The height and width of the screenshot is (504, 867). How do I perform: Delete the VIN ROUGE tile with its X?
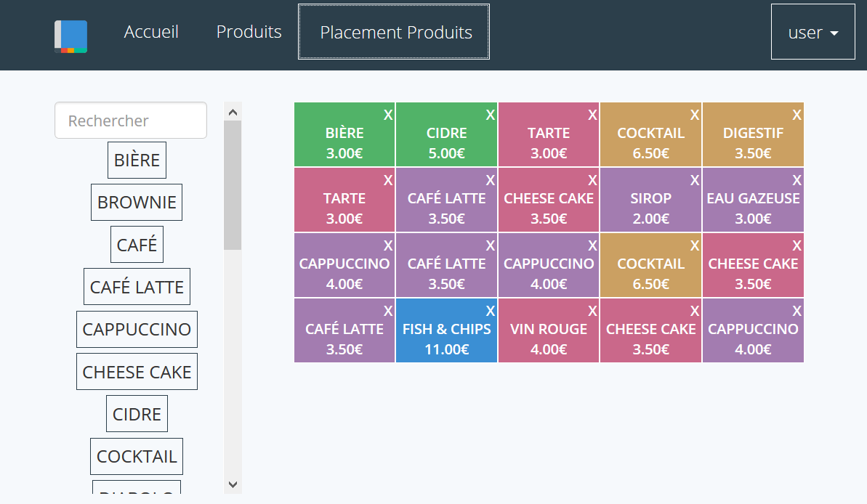pos(593,311)
